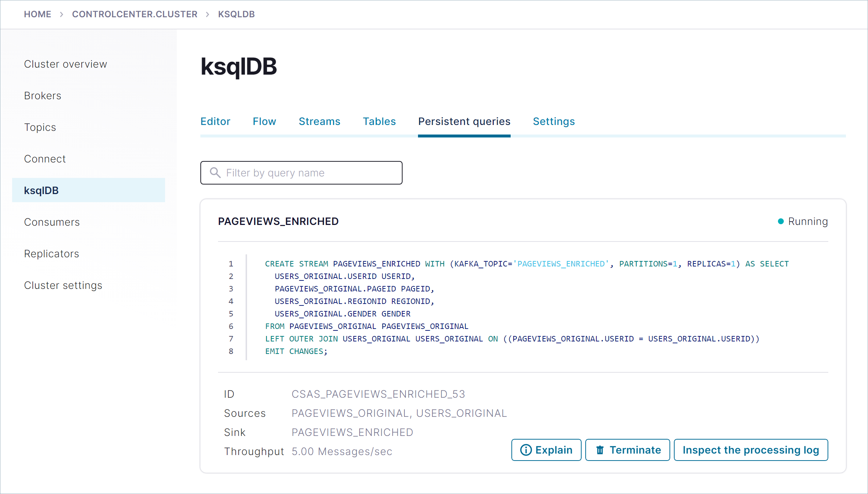
Task: Open CONTROLCENTER.CLUSTER breadcrumb link
Action: click(135, 14)
